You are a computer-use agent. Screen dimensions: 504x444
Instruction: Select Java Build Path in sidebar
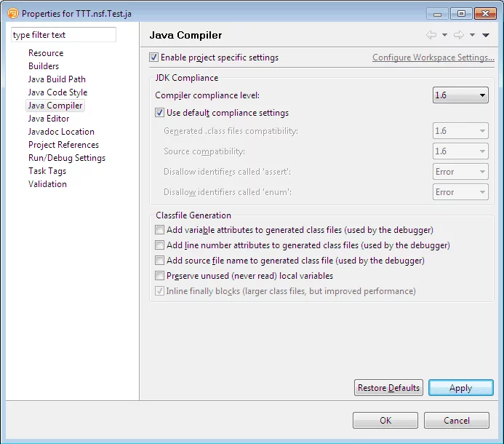57,79
